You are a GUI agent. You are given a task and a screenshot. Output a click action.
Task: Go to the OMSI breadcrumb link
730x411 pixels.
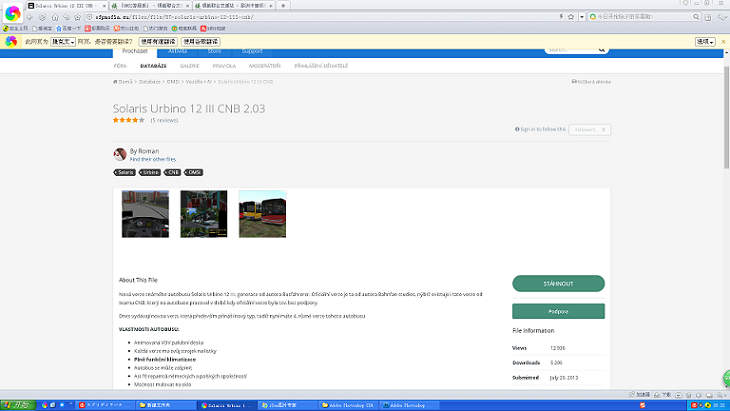tap(173, 82)
